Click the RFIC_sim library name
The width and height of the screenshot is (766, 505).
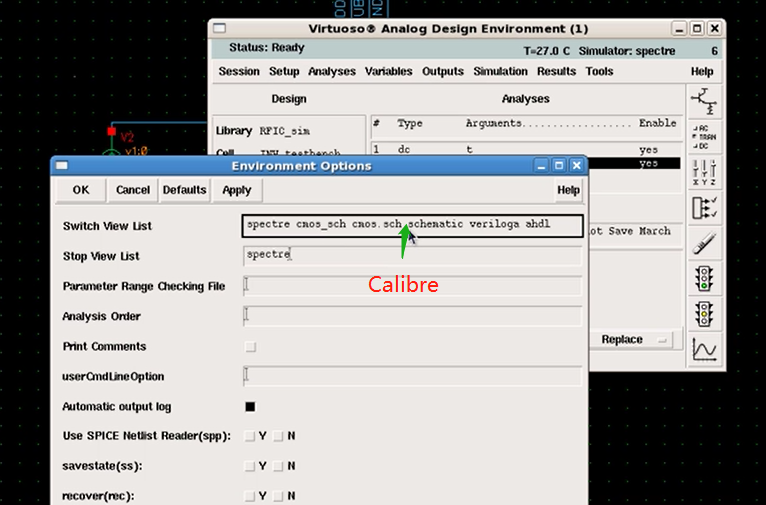[284, 131]
